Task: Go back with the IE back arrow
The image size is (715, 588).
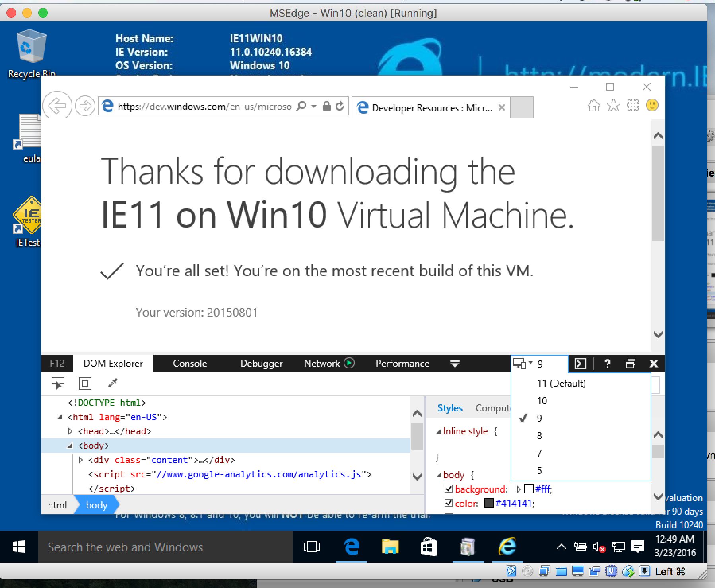Action: [x=57, y=106]
